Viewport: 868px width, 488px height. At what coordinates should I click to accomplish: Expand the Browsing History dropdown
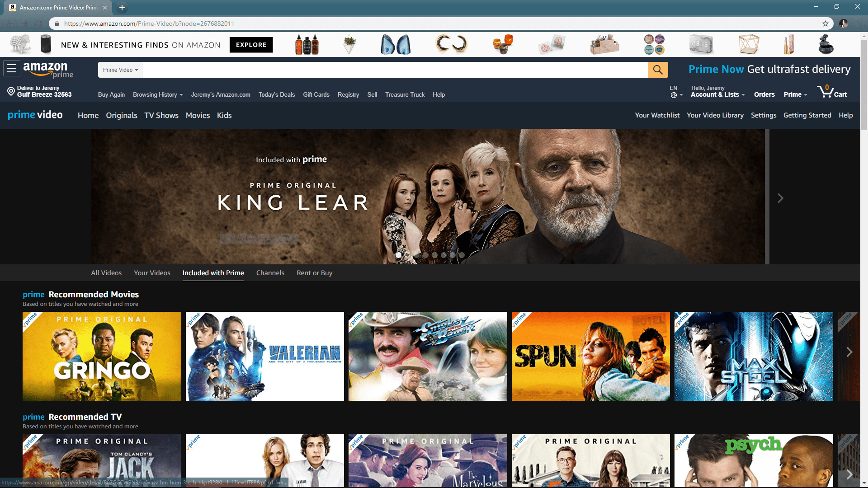pyautogui.click(x=157, y=94)
